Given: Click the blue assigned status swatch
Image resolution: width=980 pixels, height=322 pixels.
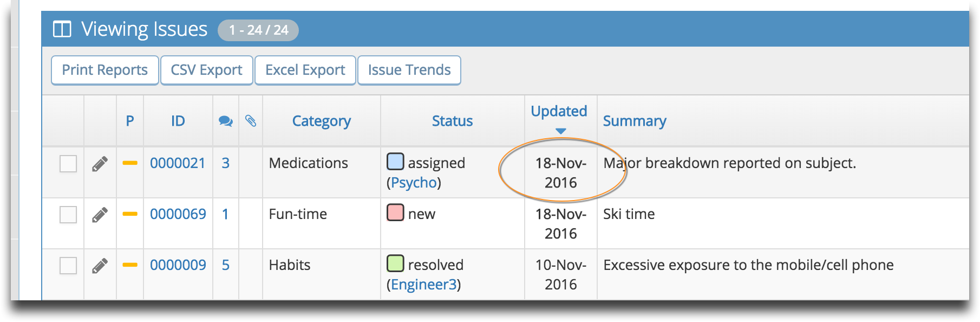Looking at the screenshot, I should pos(395,162).
